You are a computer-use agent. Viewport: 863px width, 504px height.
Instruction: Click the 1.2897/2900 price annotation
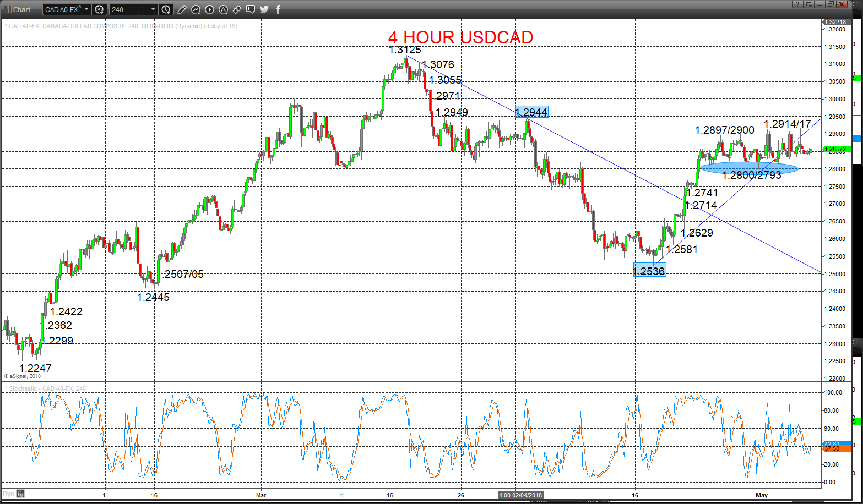pos(725,130)
